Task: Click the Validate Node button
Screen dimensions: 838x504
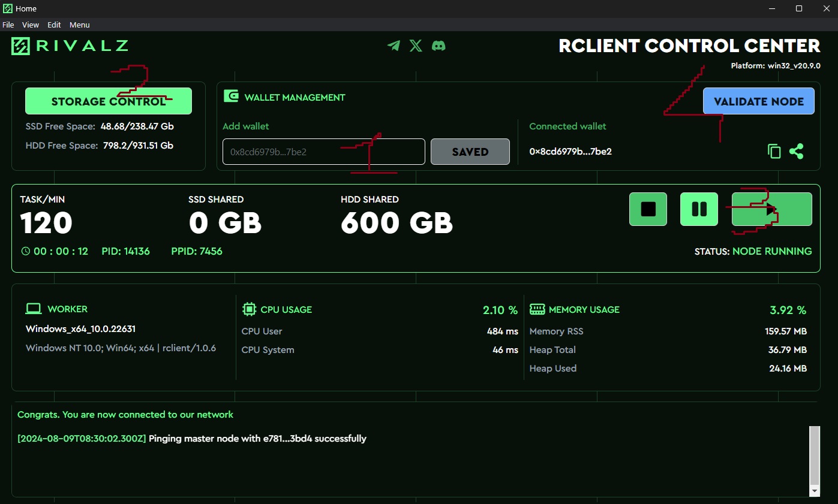Action: click(759, 101)
